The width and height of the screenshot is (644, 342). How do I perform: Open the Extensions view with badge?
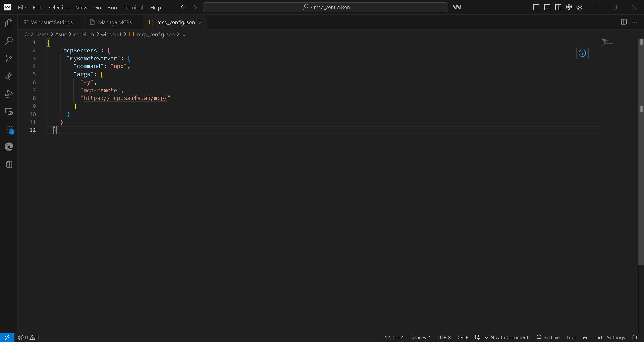coord(9,129)
